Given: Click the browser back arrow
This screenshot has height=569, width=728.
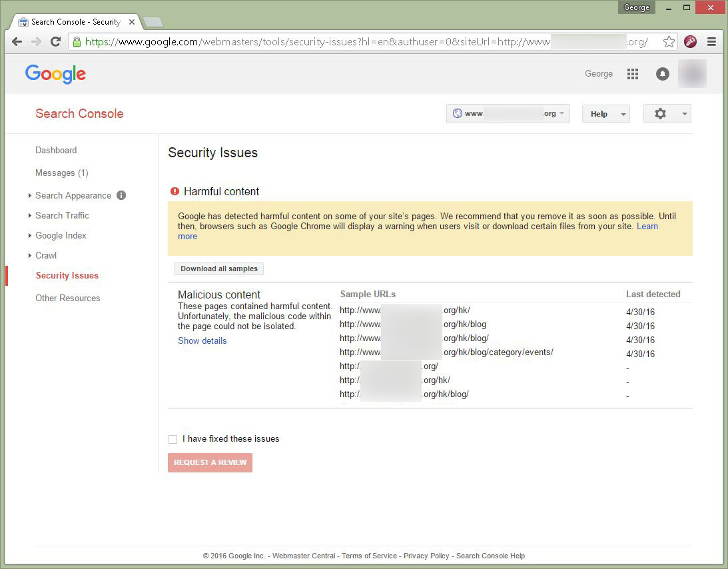Looking at the screenshot, I should pos(17,42).
